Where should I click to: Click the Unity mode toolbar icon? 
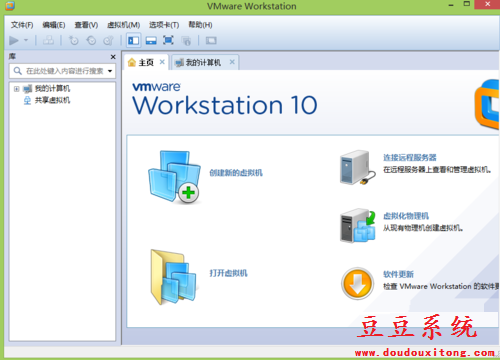[x=186, y=41]
